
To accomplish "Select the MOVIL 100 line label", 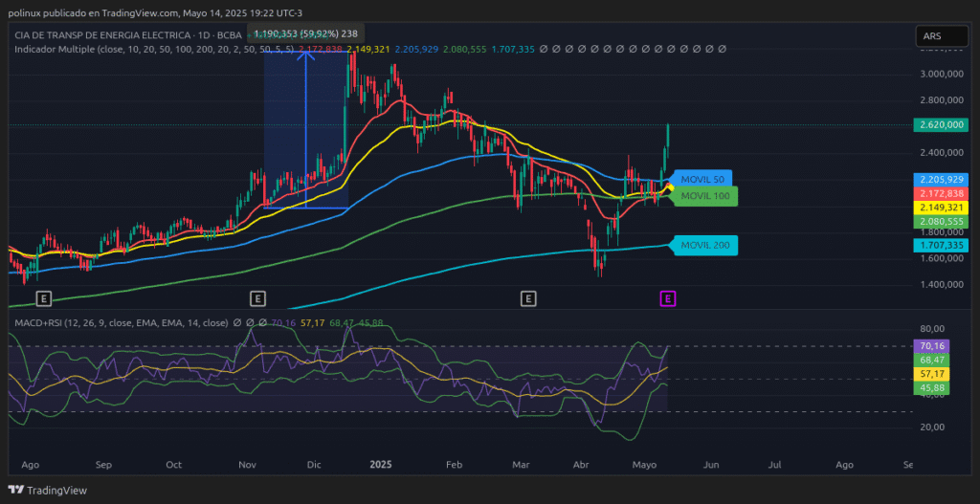I will point(706,196).
